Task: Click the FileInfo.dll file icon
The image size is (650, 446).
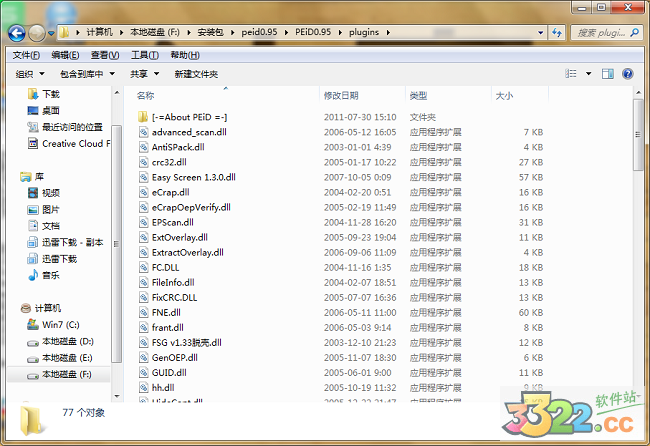Action: pyautogui.click(x=143, y=283)
